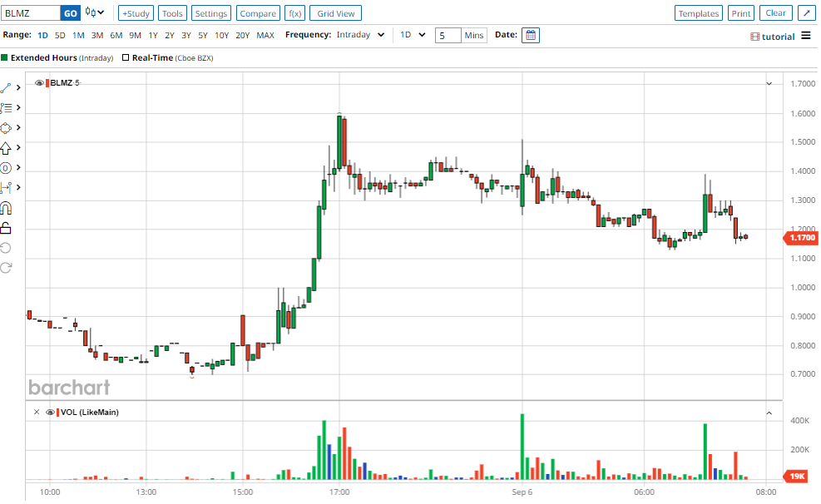The height and width of the screenshot is (504, 821).
Task: Click the undo icon
Action: pyautogui.click(x=6, y=248)
